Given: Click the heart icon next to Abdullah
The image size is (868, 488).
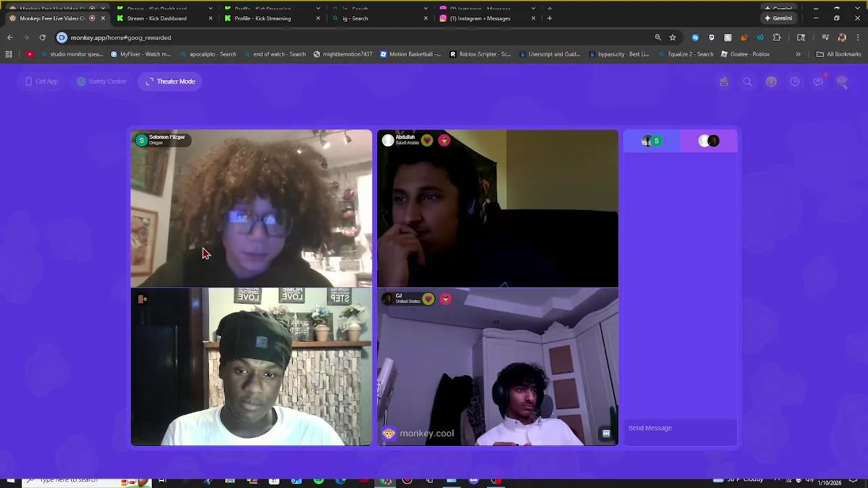Looking at the screenshot, I should coord(427,140).
